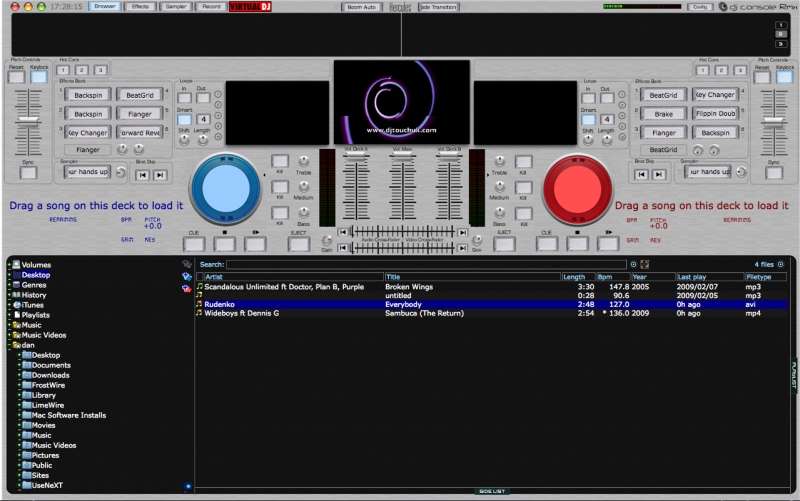Collapse the dan folder in browser tree
This screenshot has width=800, height=501.
pyautogui.click(x=10, y=345)
